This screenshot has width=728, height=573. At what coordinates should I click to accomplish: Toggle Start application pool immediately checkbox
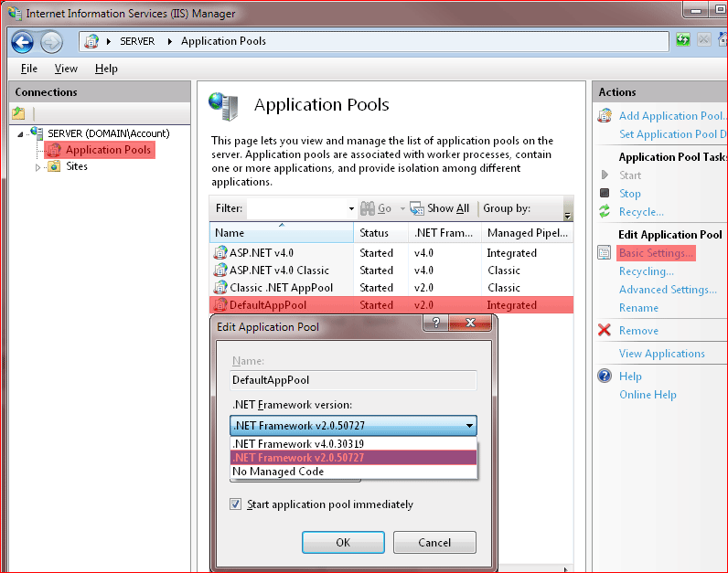(x=235, y=504)
